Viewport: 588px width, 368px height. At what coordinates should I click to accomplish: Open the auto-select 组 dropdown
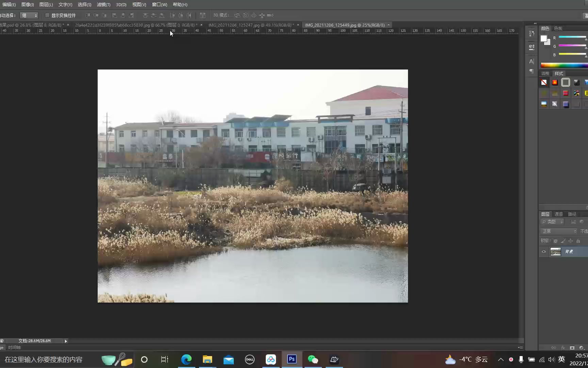[29, 15]
